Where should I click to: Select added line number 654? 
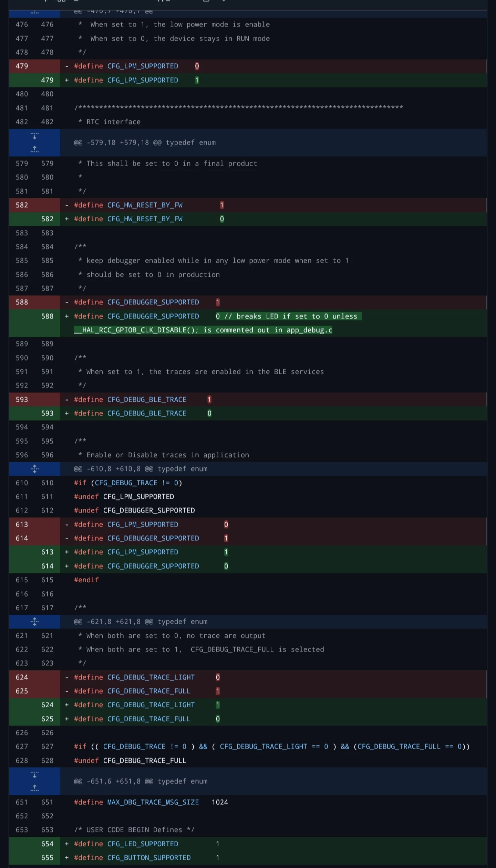click(47, 844)
